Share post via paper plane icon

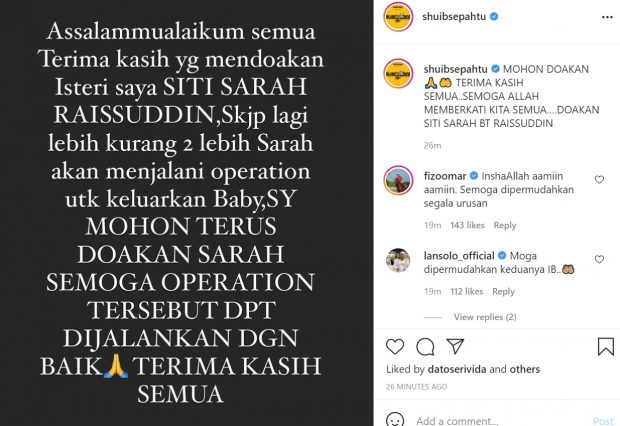(x=455, y=346)
